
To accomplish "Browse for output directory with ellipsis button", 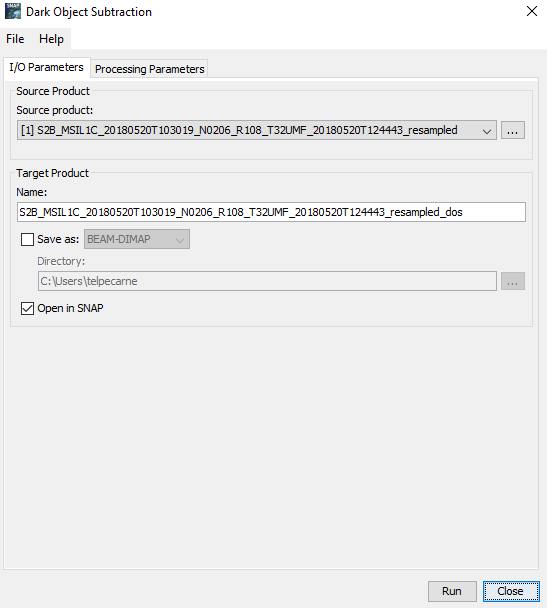I will point(512,281).
